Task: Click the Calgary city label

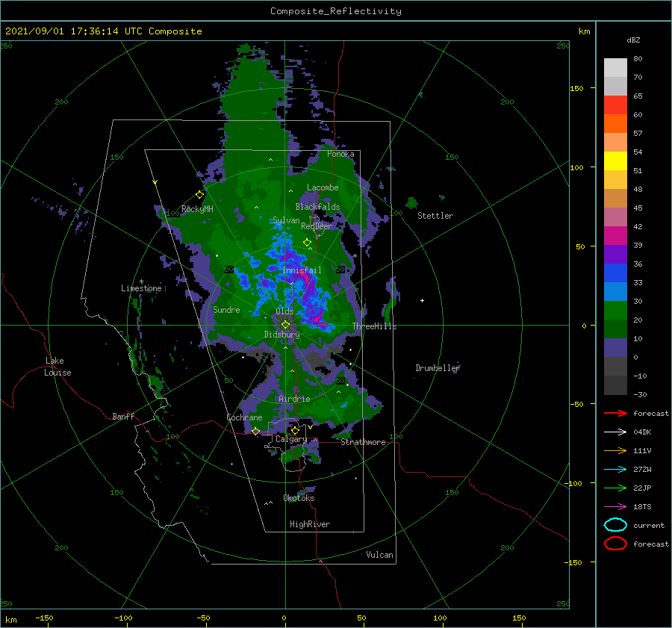Action: point(291,439)
